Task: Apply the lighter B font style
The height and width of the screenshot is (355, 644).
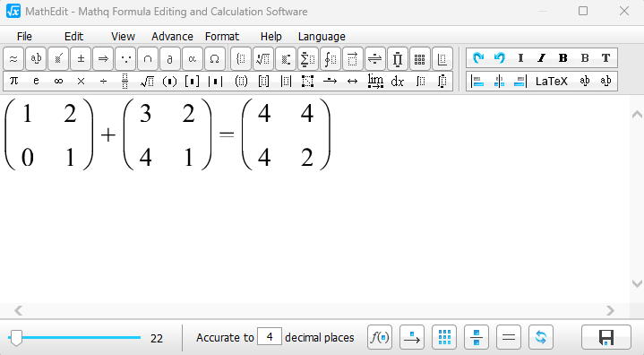Action: coord(585,58)
